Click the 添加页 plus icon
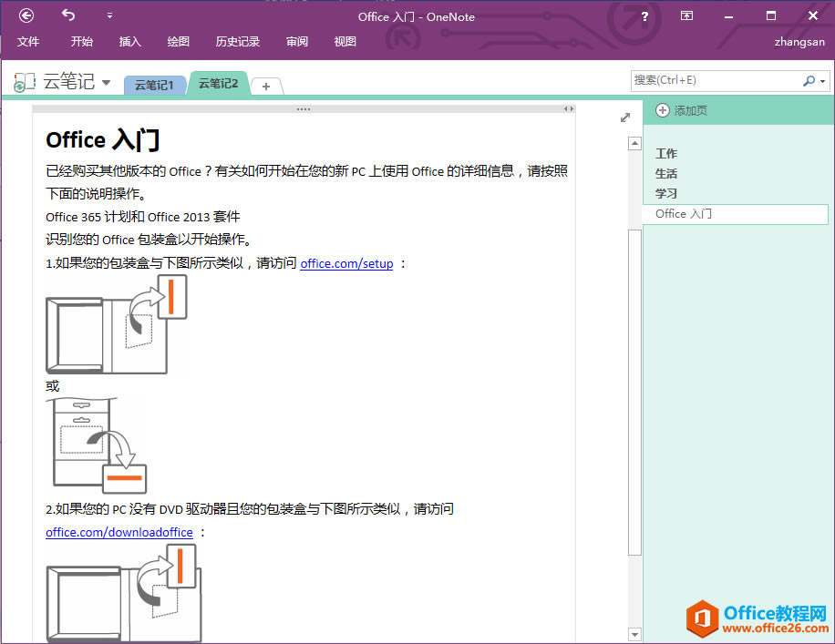835x644 pixels. pyautogui.click(x=661, y=109)
